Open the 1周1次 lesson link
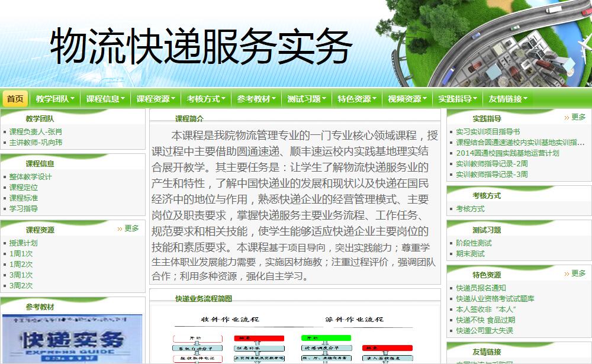Viewport: 592px width, 364px height. [x=21, y=254]
